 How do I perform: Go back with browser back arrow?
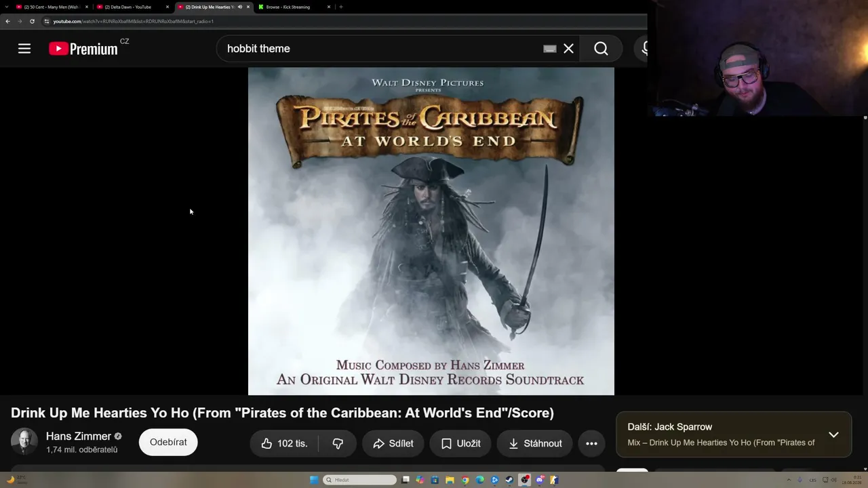pyautogui.click(x=8, y=21)
